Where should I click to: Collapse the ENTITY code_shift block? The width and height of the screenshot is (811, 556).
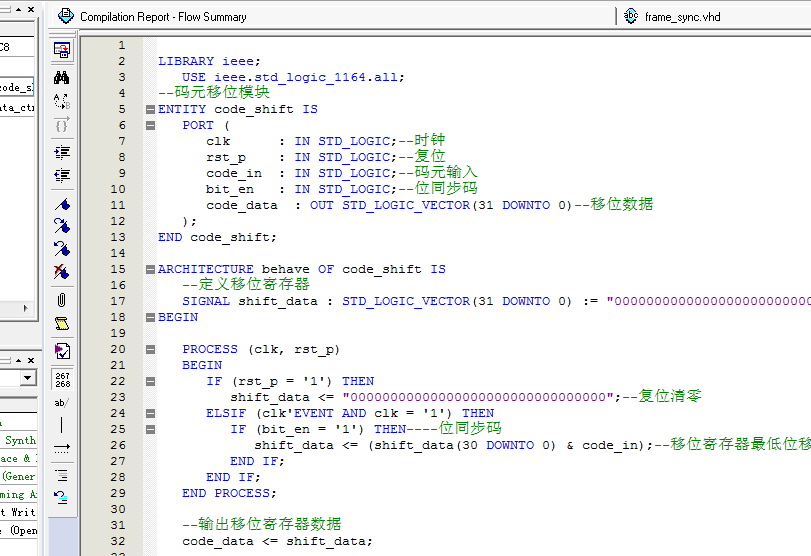tap(150, 109)
